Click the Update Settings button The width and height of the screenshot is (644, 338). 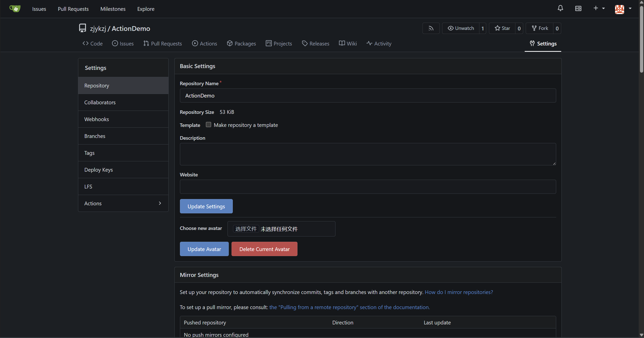(x=206, y=206)
